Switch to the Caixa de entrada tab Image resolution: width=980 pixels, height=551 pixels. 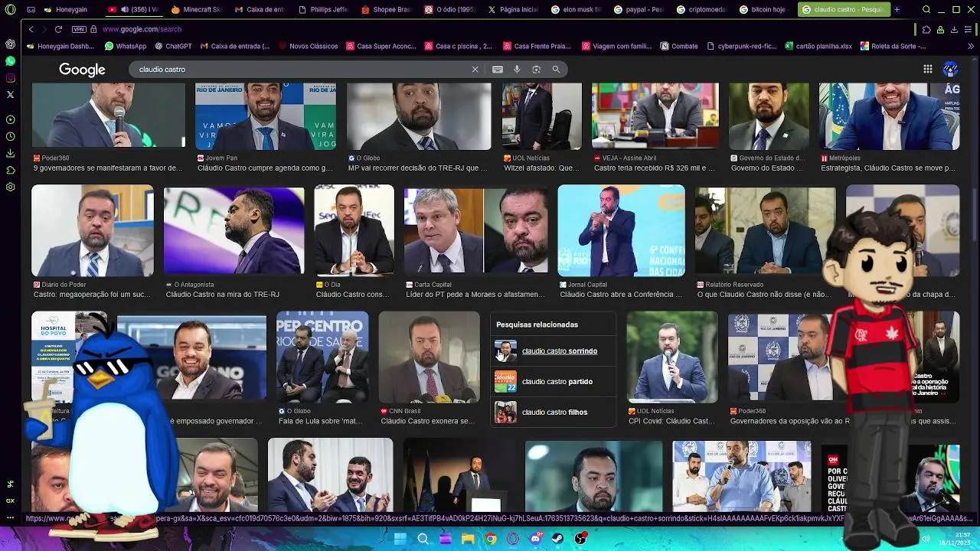(x=260, y=10)
